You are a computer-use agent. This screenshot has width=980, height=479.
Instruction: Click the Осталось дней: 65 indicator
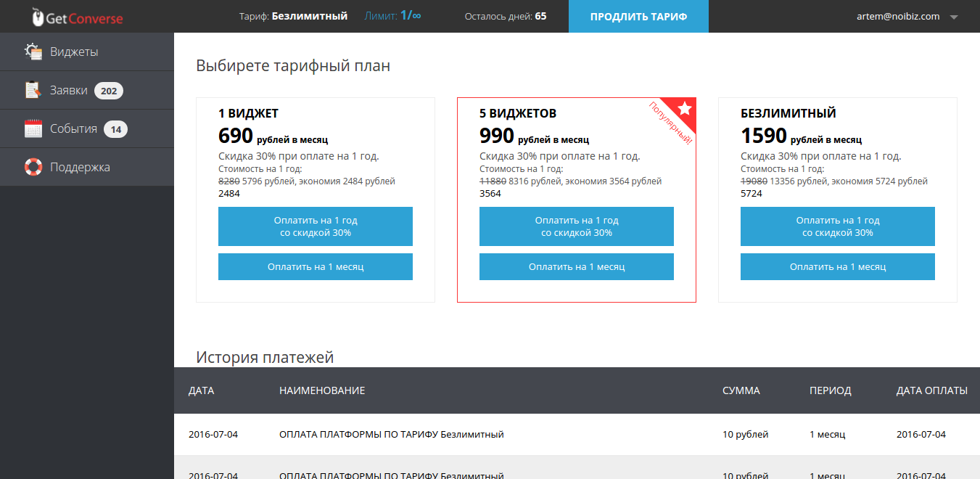point(506,16)
